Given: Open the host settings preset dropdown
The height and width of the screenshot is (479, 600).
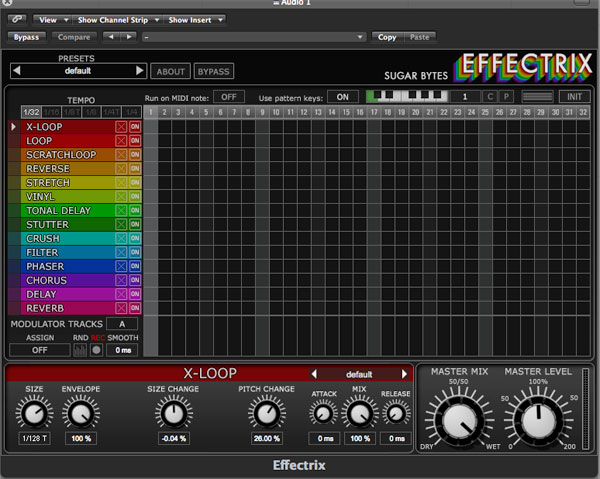Looking at the screenshot, I should point(253,37).
